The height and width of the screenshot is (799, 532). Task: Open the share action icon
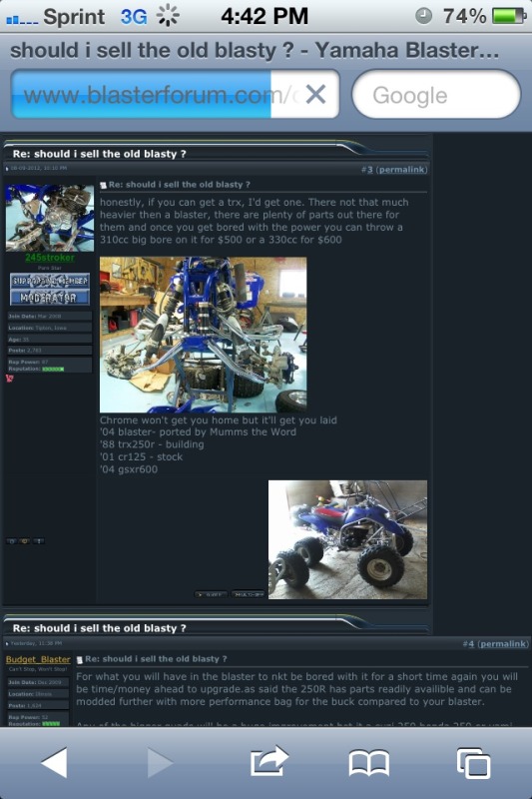pyautogui.click(x=269, y=761)
